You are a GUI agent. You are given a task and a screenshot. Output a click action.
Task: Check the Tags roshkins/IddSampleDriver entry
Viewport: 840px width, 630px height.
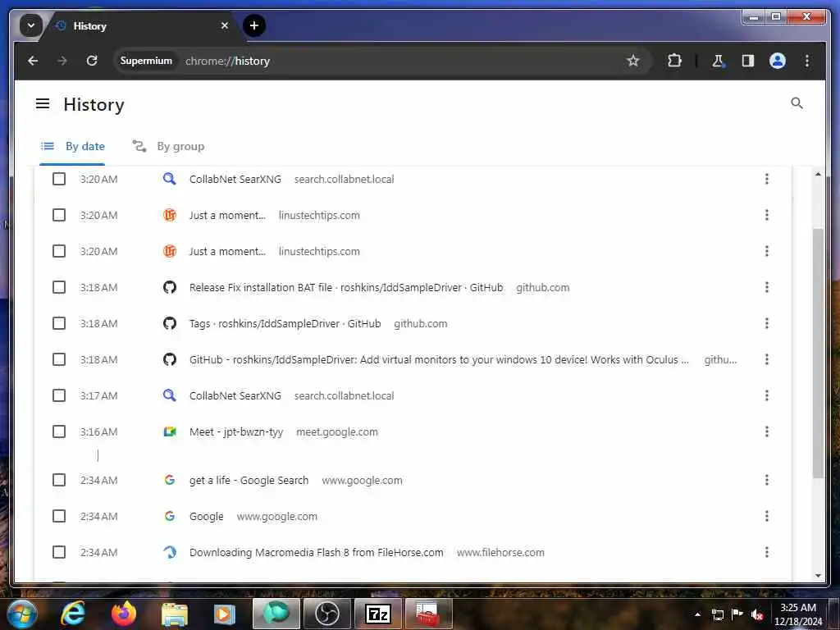coord(59,323)
